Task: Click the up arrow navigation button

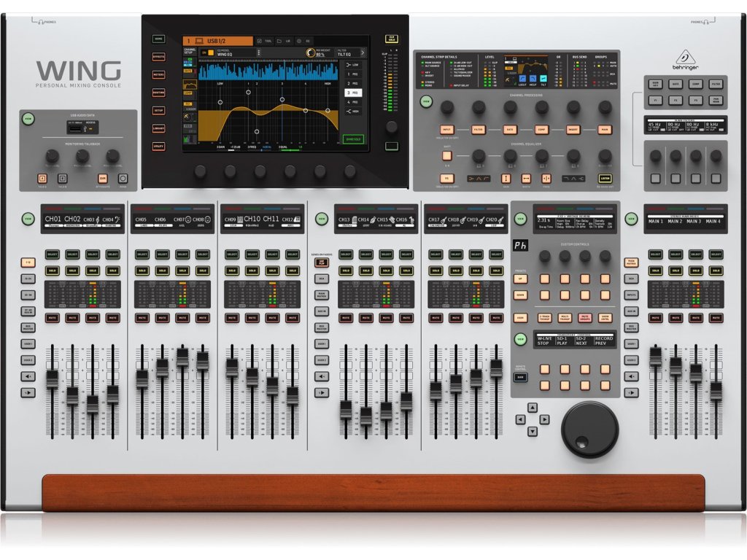Action: point(532,408)
